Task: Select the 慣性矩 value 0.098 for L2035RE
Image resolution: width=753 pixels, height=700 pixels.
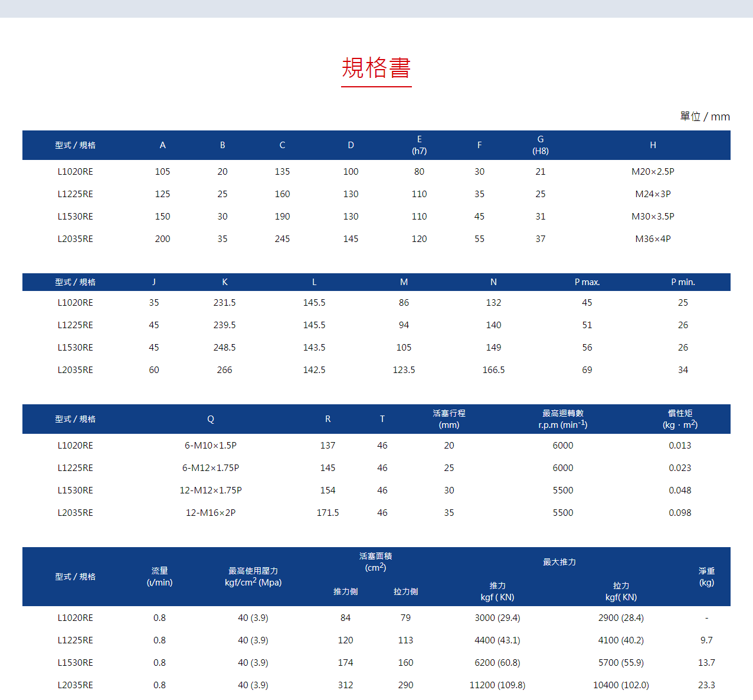Action: click(x=680, y=512)
